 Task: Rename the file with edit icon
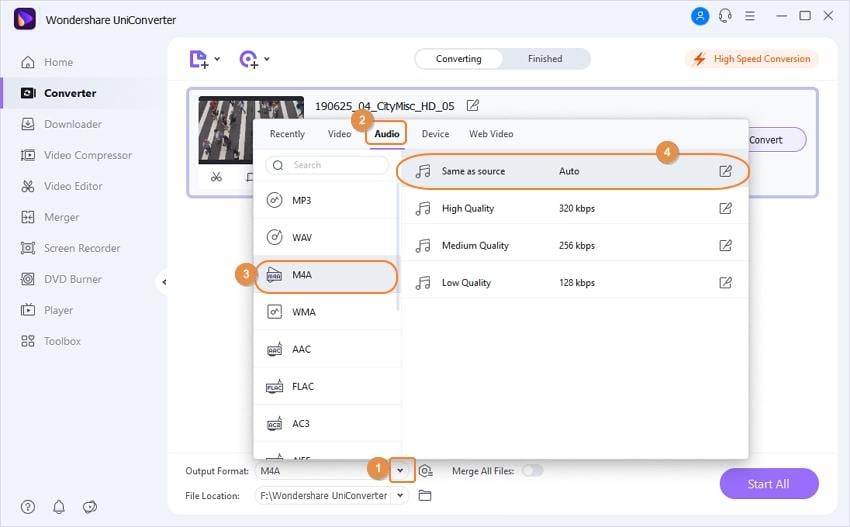click(473, 105)
